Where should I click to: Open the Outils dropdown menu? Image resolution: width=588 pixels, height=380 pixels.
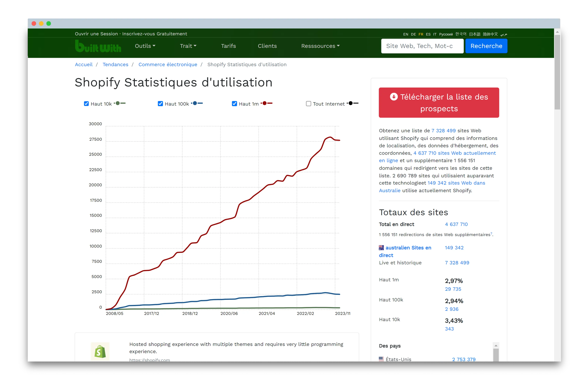pyautogui.click(x=145, y=46)
